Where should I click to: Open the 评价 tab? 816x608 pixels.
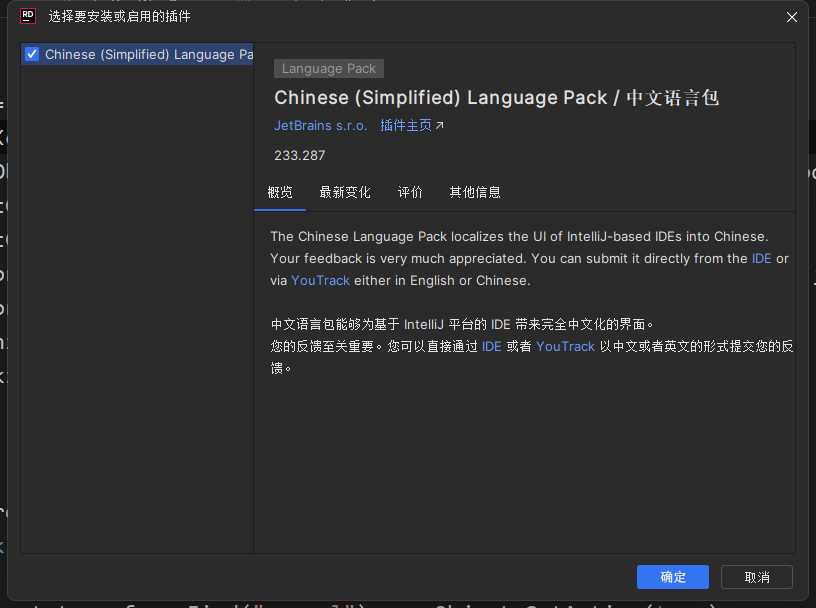tap(410, 192)
